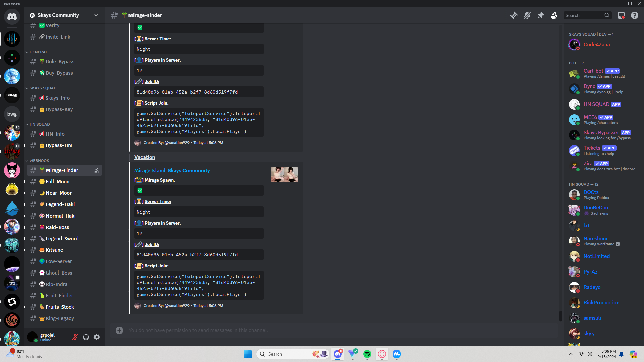Open the black-white swirl server icon
This screenshot has width=644, height=362.
coord(12,302)
